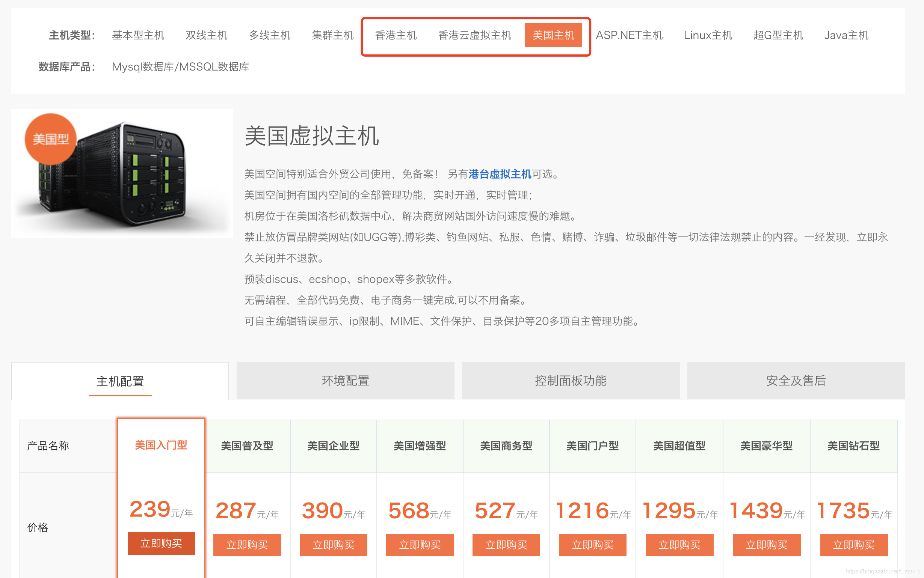
Task: Open the ASP.NET主机 page
Action: [629, 35]
